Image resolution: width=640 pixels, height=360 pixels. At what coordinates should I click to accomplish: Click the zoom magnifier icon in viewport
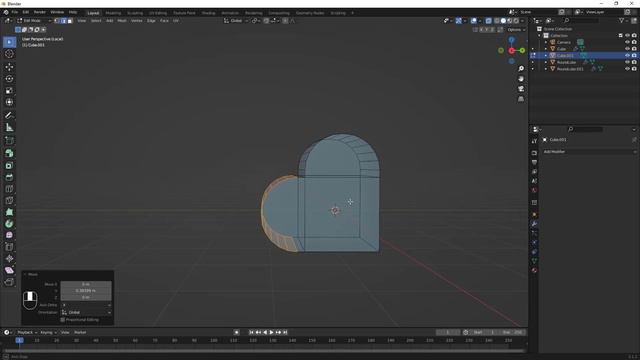pos(521,69)
